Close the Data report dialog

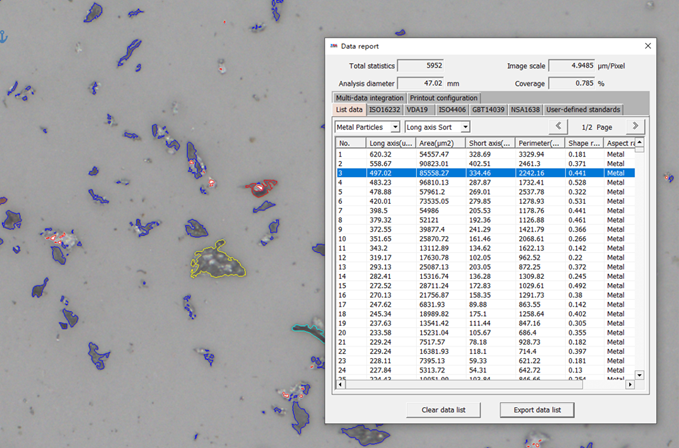pos(647,46)
